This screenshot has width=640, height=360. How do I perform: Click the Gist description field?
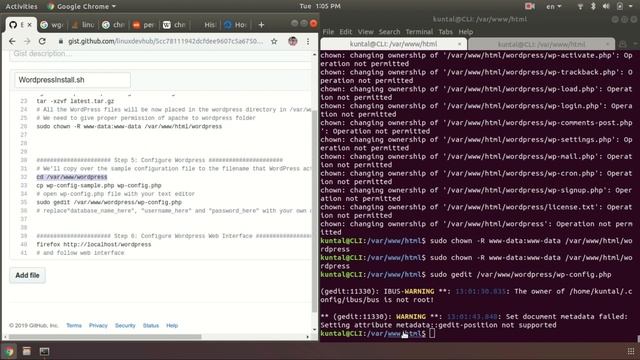(x=160, y=54)
